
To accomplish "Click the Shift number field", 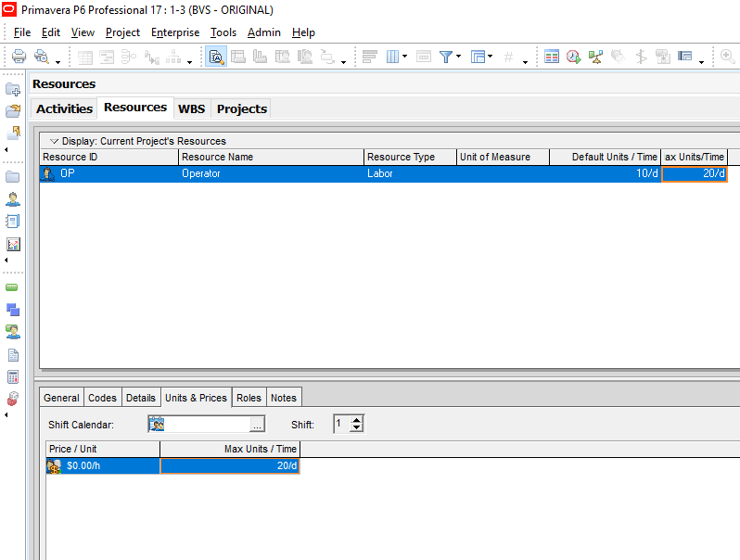I will click(341, 424).
